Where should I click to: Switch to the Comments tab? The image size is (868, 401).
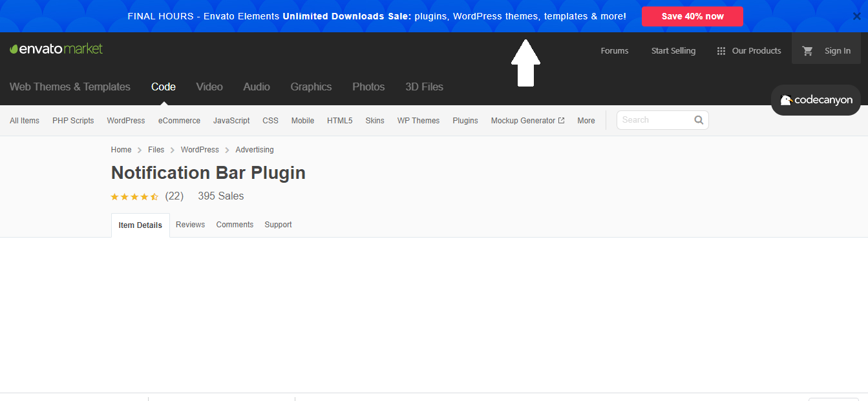[x=235, y=225]
